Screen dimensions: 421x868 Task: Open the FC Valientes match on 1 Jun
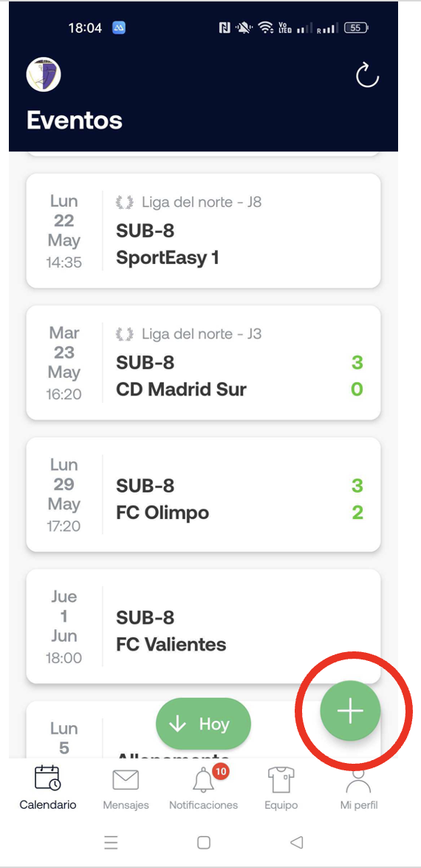[203, 626]
